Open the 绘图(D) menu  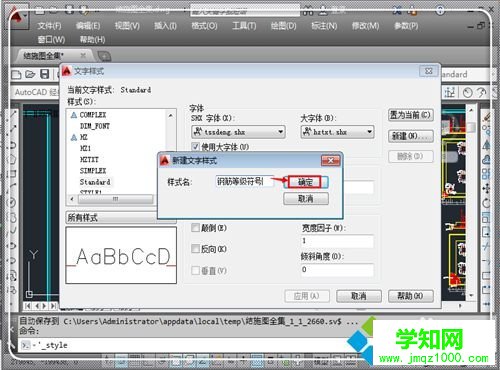[283, 26]
